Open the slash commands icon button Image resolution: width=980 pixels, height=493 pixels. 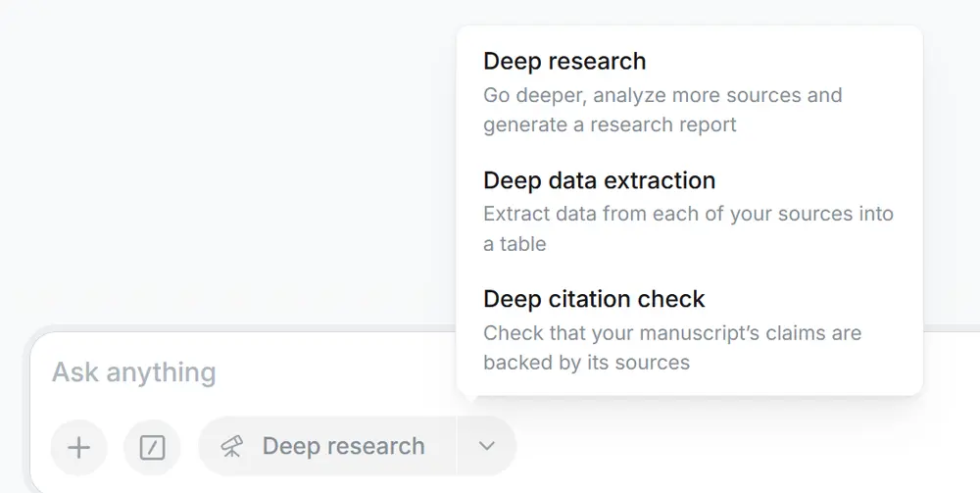click(152, 447)
